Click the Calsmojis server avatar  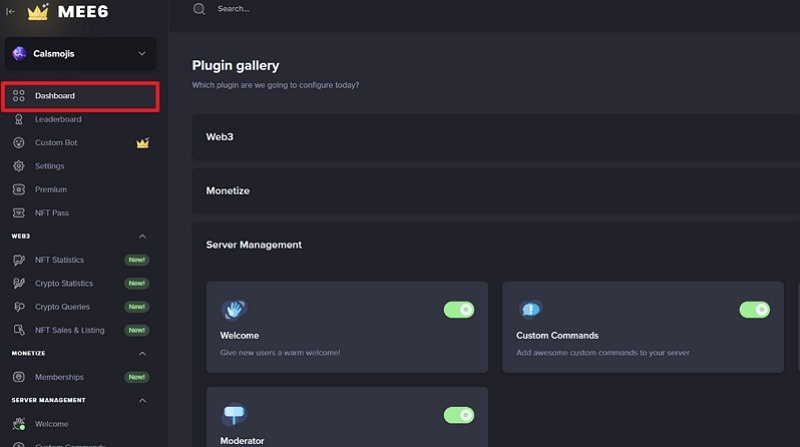tap(19, 53)
